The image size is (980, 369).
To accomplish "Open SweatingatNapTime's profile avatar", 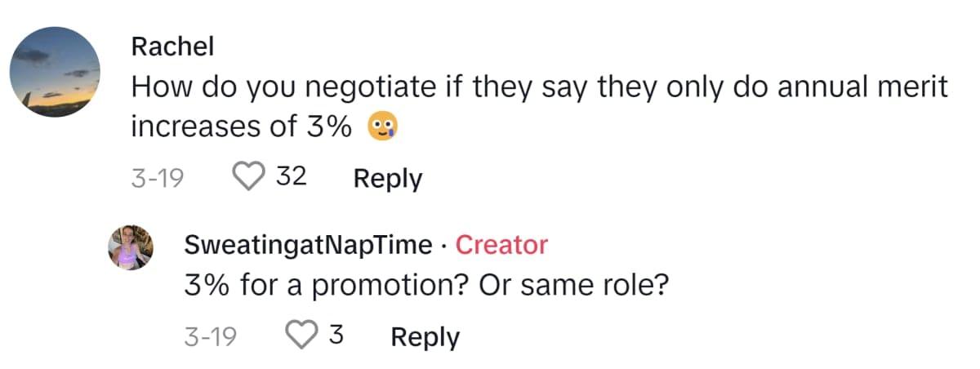I will [131, 247].
